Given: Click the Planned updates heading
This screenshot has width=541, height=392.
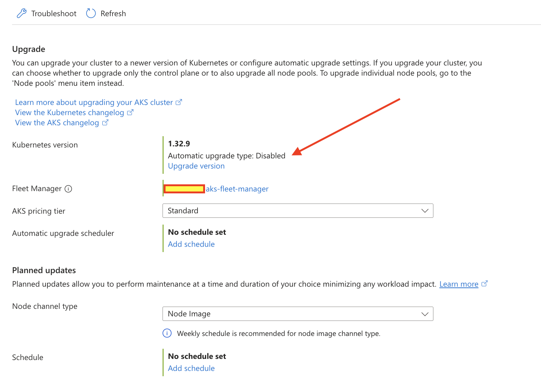Looking at the screenshot, I should pos(44,270).
